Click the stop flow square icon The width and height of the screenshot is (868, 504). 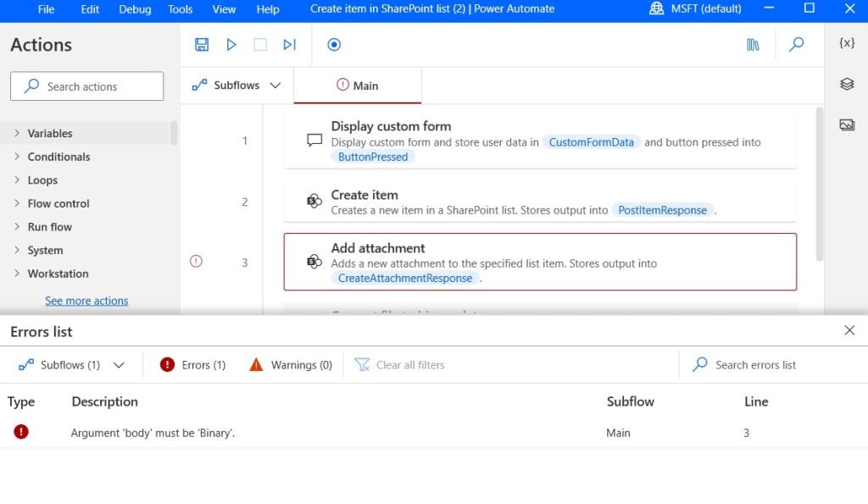260,45
